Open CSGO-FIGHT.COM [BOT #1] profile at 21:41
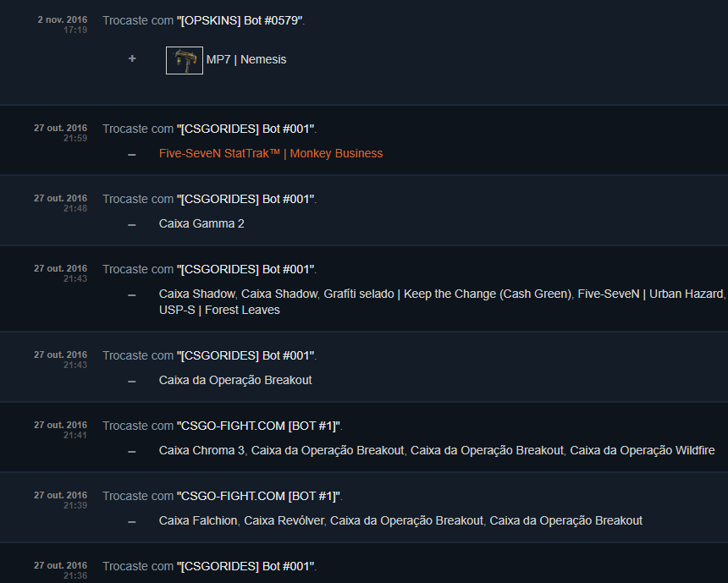This screenshot has height=583, width=728. [x=258, y=426]
